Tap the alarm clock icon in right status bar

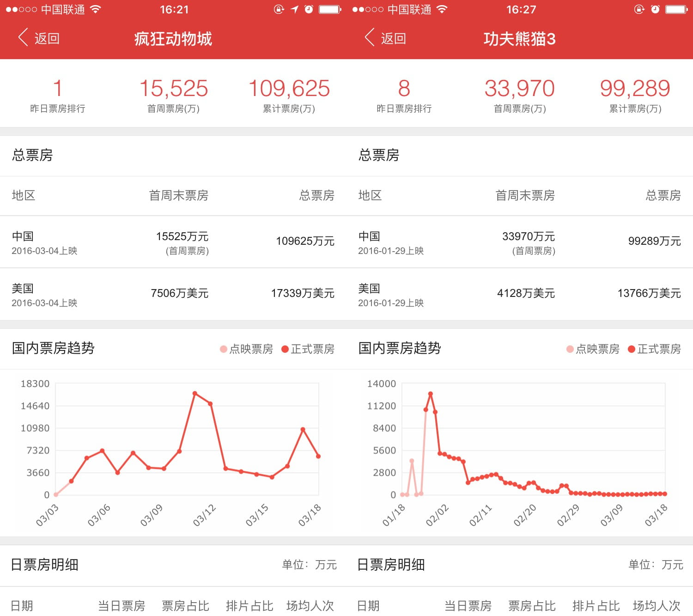point(655,9)
